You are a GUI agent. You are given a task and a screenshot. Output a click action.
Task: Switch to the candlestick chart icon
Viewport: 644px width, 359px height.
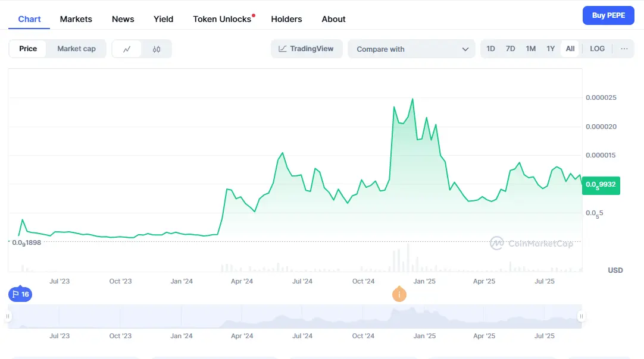157,49
